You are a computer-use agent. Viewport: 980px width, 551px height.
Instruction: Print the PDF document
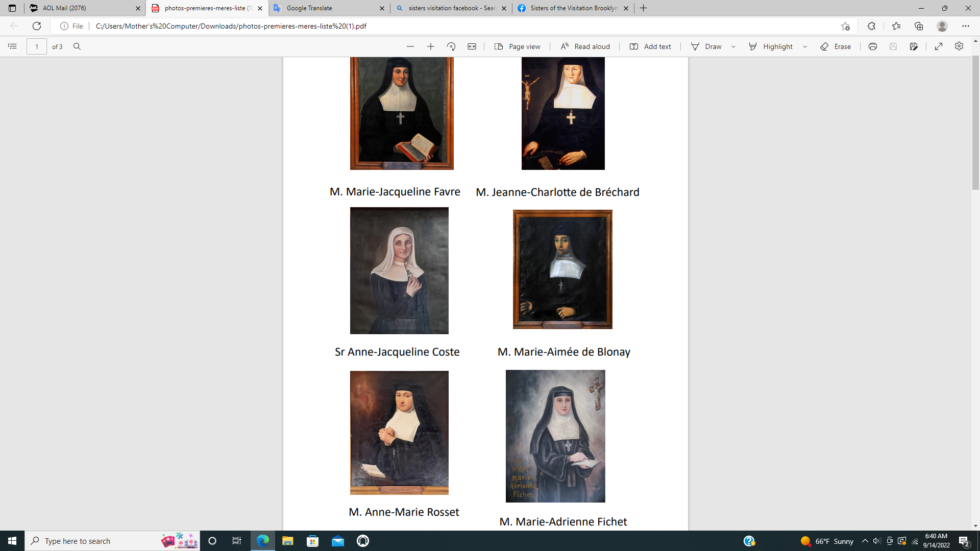pos(873,47)
